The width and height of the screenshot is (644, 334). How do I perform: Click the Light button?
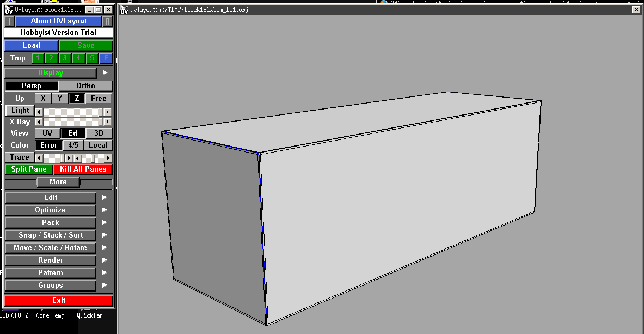point(20,111)
